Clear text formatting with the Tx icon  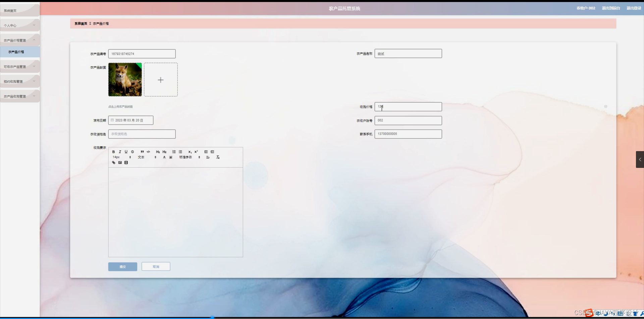click(x=218, y=157)
